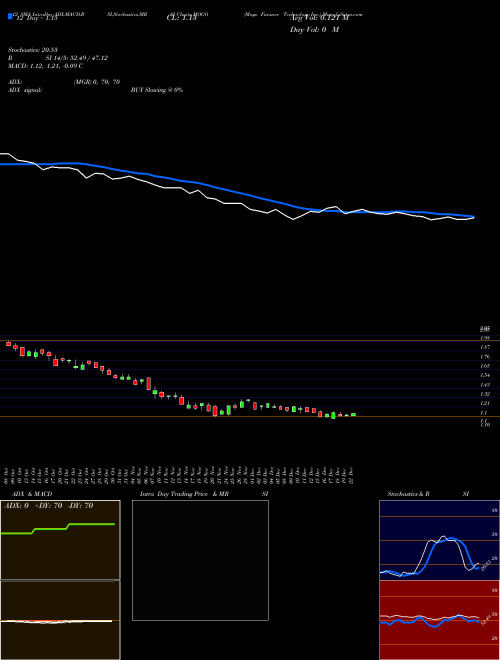Click the blue 12-day SMA legend square
The image size is (500, 660).
tap(10, 16)
